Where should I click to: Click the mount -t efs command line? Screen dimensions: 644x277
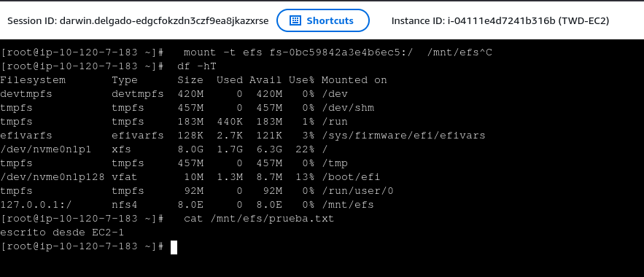[338, 52]
